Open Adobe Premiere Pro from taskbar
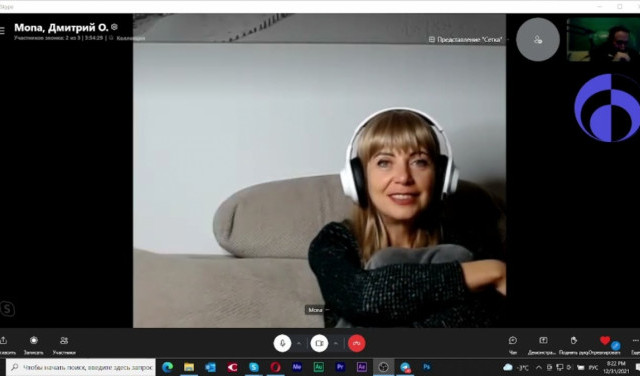The width and height of the screenshot is (640, 376). click(x=340, y=367)
